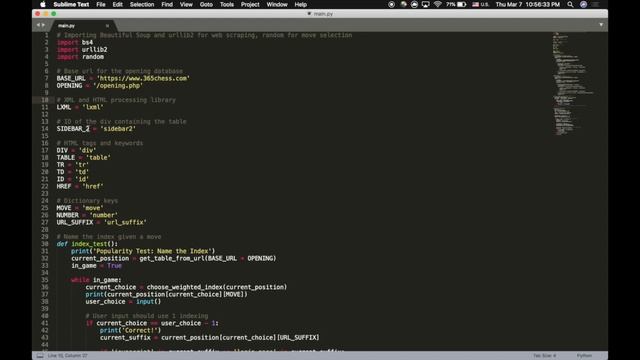Click the 'lxml' string on line 11

(93, 107)
